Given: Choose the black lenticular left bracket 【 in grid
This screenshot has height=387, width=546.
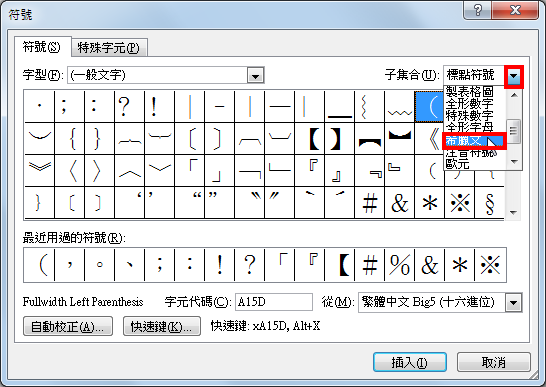Looking at the screenshot, I should tap(309, 138).
